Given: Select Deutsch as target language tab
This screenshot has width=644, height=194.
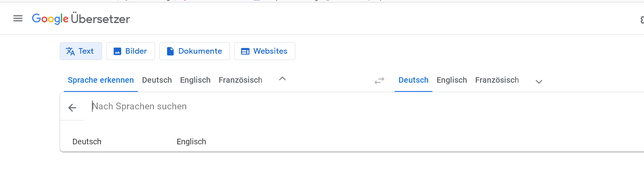Looking at the screenshot, I should (x=413, y=80).
